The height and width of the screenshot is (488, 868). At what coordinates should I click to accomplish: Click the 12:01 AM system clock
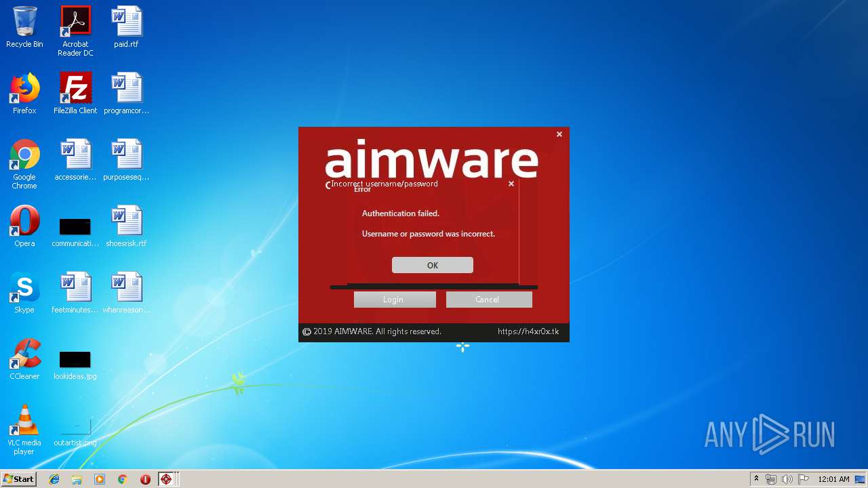pyautogui.click(x=833, y=479)
